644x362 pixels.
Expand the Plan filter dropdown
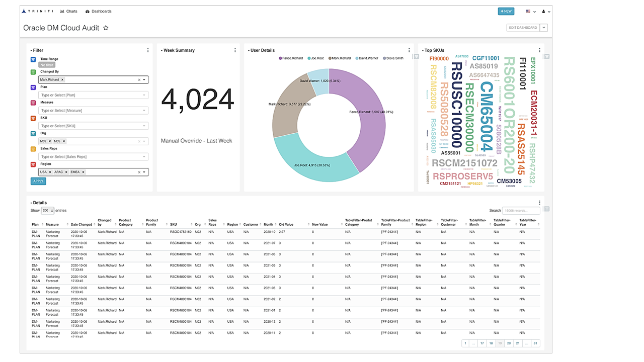144,95
